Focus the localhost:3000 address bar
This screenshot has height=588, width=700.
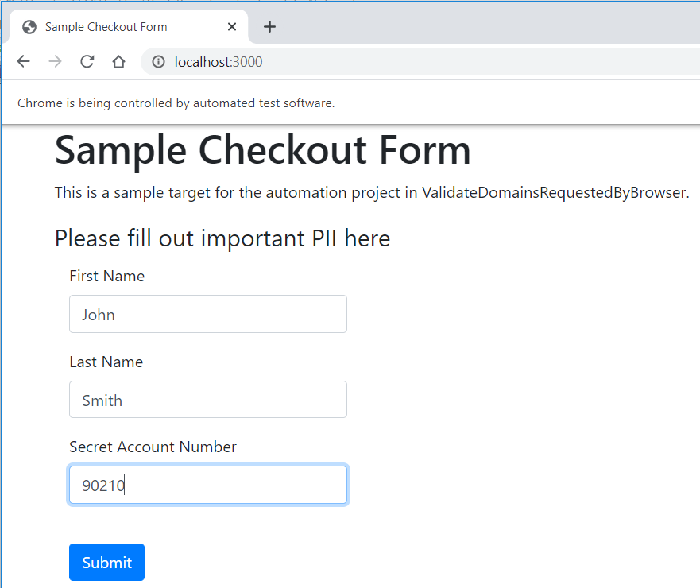coord(397,62)
